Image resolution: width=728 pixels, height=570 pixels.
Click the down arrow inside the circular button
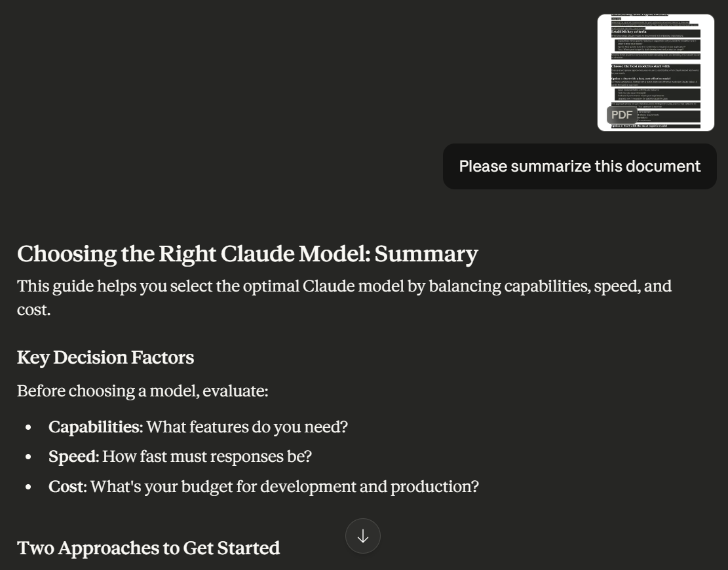(x=363, y=536)
